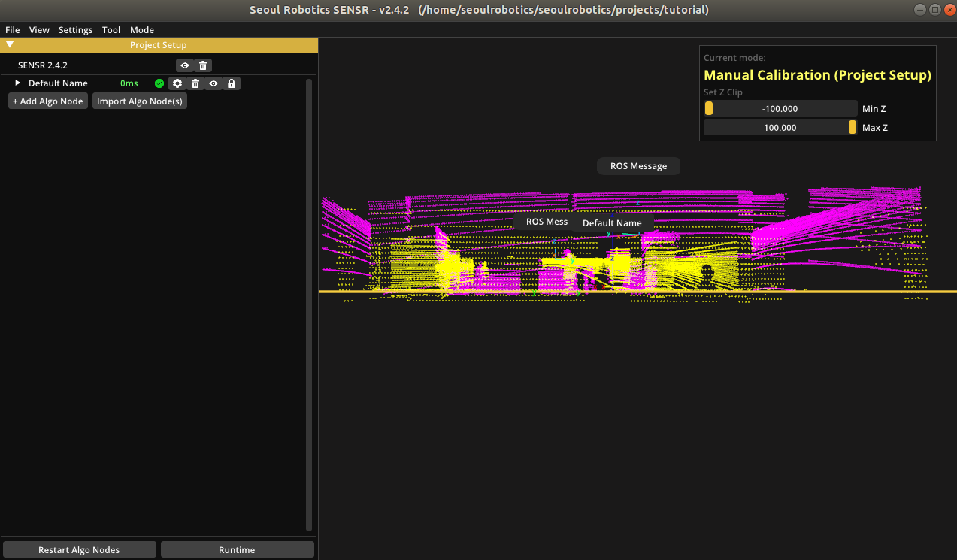Click trash icon in Default Name row
Viewport: 957px width, 560px height.
[x=195, y=83]
